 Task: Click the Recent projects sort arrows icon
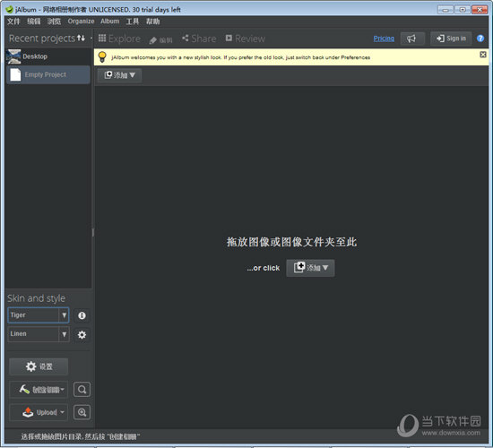click(81, 38)
